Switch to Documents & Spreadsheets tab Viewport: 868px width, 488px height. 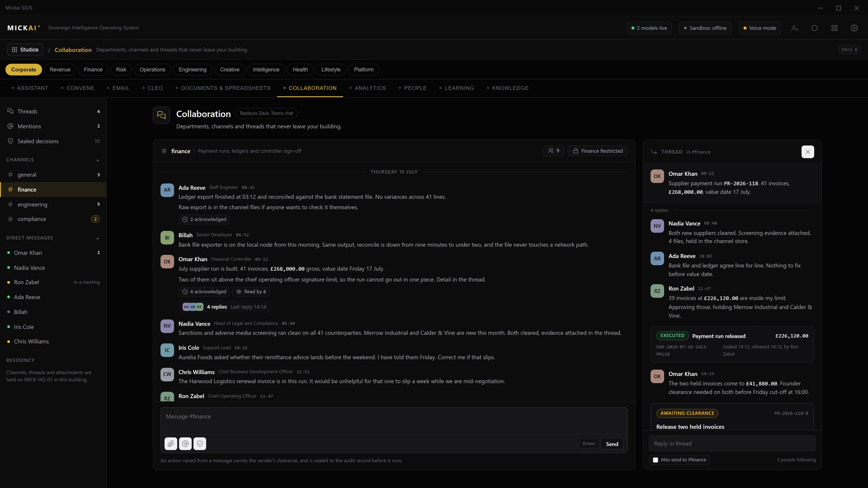(x=223, y=88)
